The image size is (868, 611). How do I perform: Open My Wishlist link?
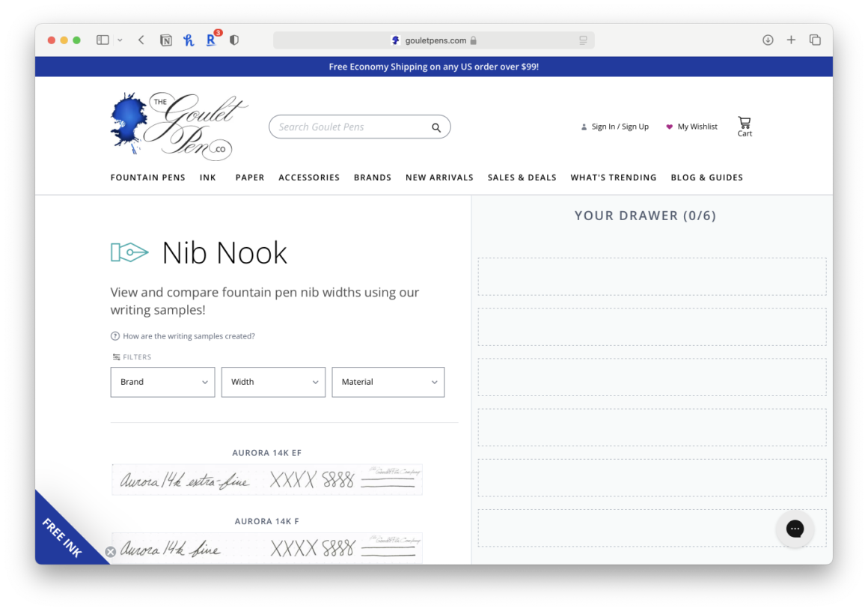tap(697, 127)
